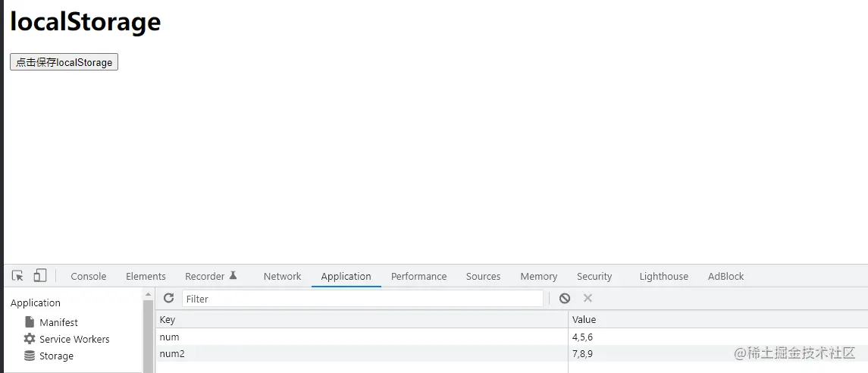The height and width of the screenshot is (373, 868).
Task: Switch to the Security tab
Action: pyautogui.click(x=594, y=276)
